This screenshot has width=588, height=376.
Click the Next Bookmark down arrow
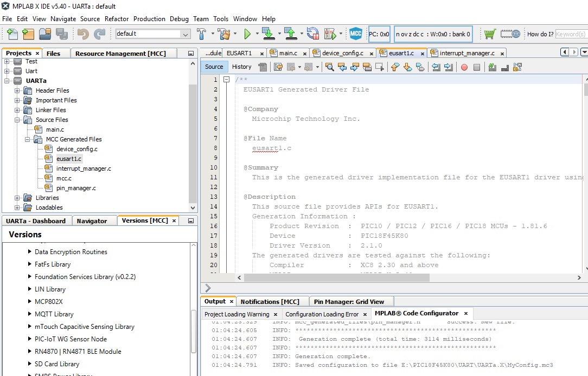[x=407, y=67]
